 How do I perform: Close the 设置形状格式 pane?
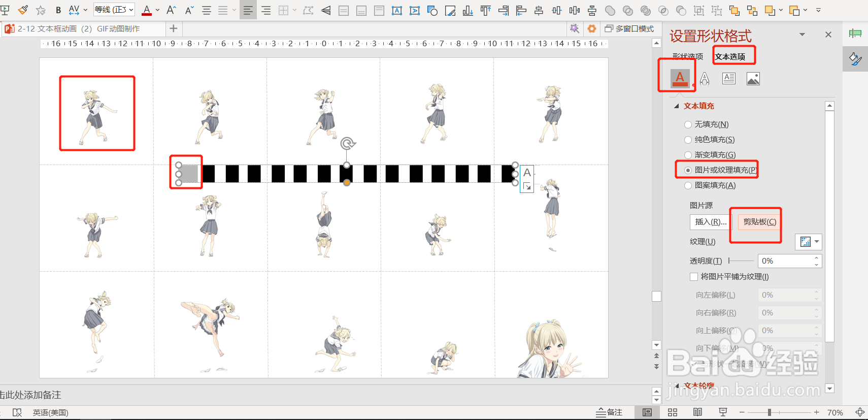828,35
